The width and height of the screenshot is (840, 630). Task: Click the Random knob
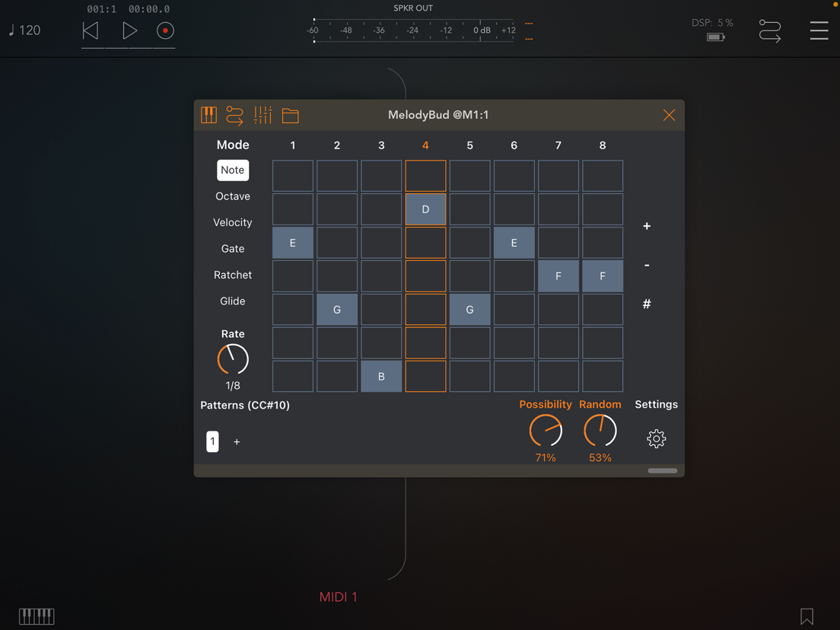600,430
